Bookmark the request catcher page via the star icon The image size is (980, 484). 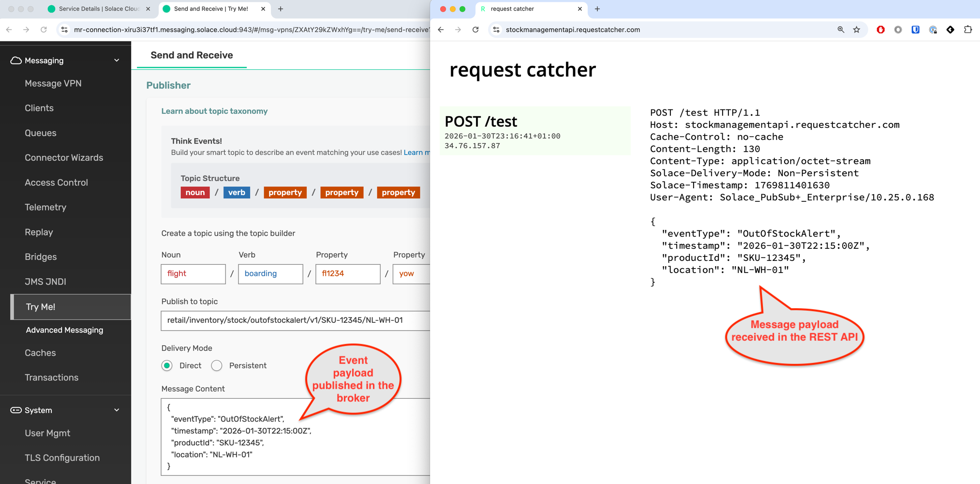tap(857, 30)
